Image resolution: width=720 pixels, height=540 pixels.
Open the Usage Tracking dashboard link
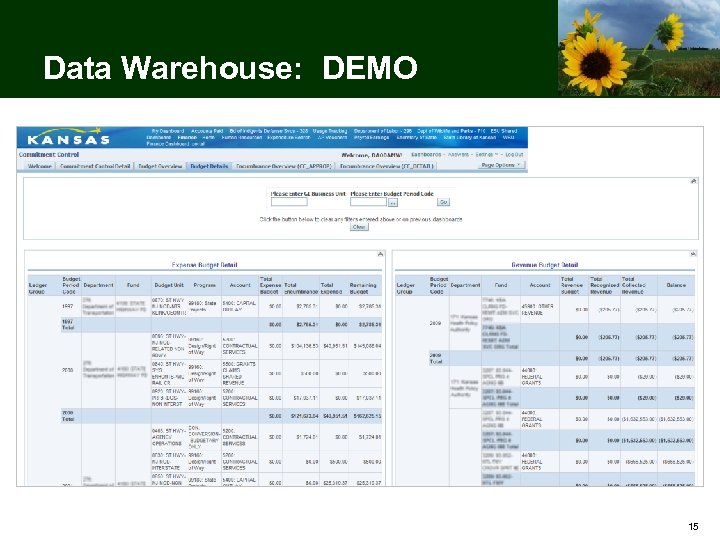pyautogui.click(x=330, y=131)
